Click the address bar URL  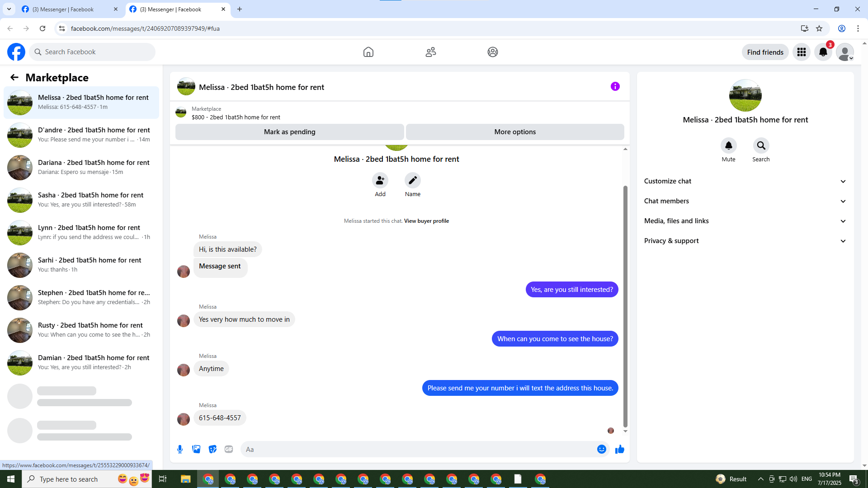(145, 28)
